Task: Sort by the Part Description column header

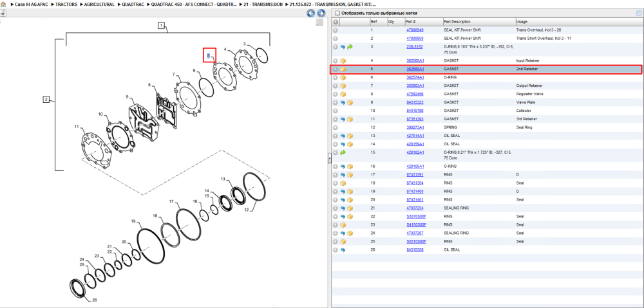Action: pyautogui.click(x=479, y=22)
